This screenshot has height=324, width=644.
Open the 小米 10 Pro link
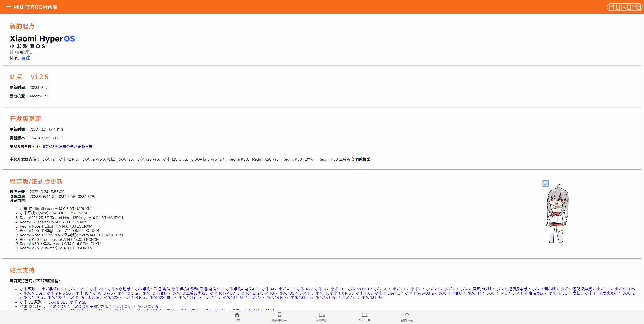tap(103, 293)
